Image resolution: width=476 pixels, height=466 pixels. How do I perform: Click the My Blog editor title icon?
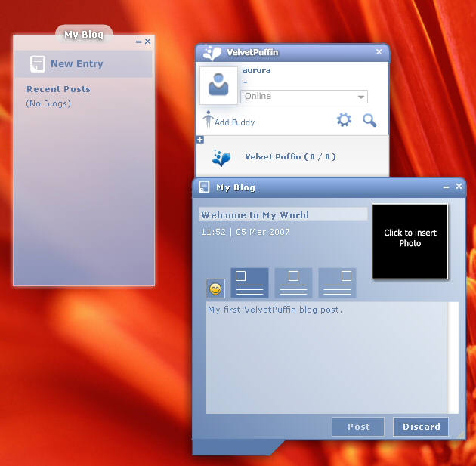204,187
